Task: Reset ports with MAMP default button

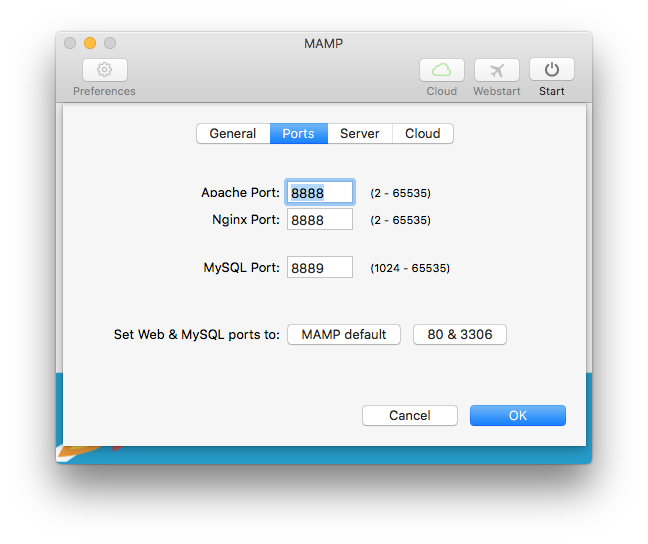Action: tap(344, 334)
